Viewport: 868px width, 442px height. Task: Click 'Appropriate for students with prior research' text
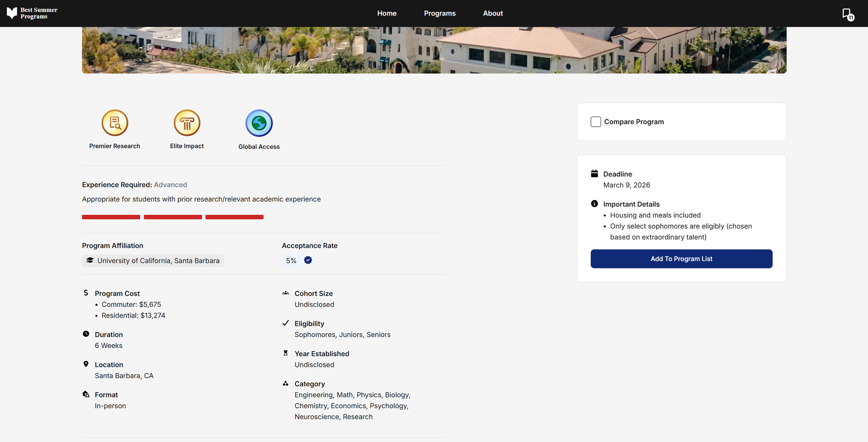click(201, 199)
